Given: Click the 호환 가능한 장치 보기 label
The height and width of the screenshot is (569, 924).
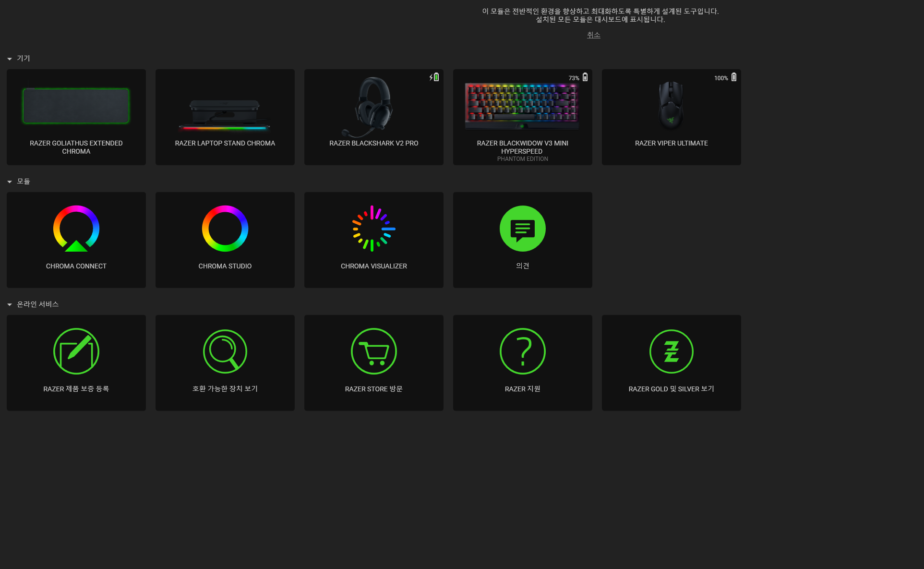Looking at the screenshot, I should coord(225,388).
